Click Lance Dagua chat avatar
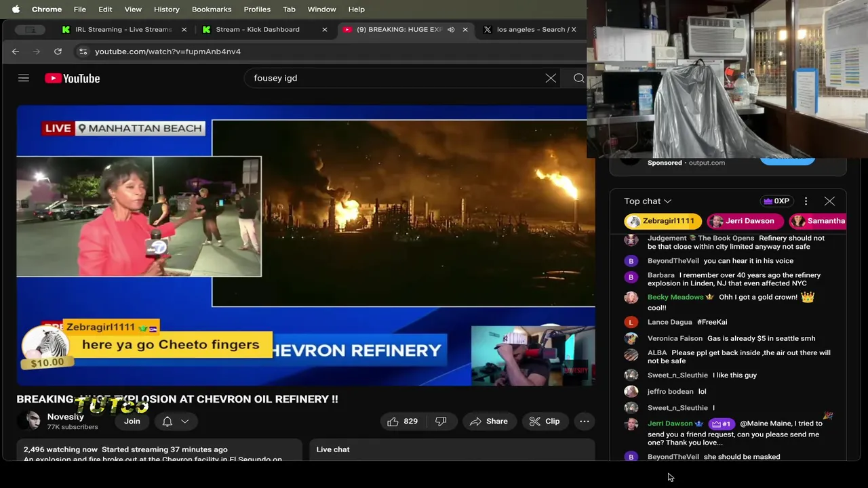The image size is (868, 488). (x=631, y=323)
